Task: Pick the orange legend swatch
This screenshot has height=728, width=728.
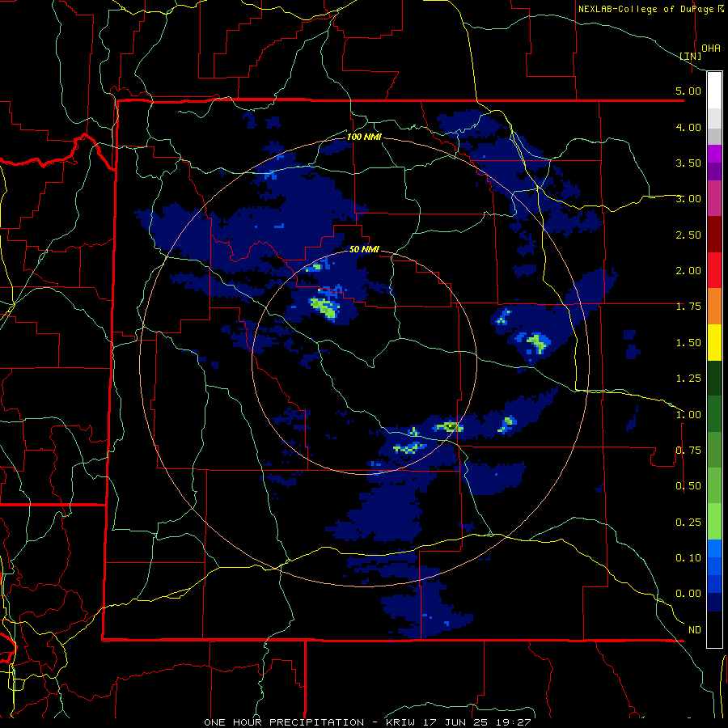Action: click(714, 307)
